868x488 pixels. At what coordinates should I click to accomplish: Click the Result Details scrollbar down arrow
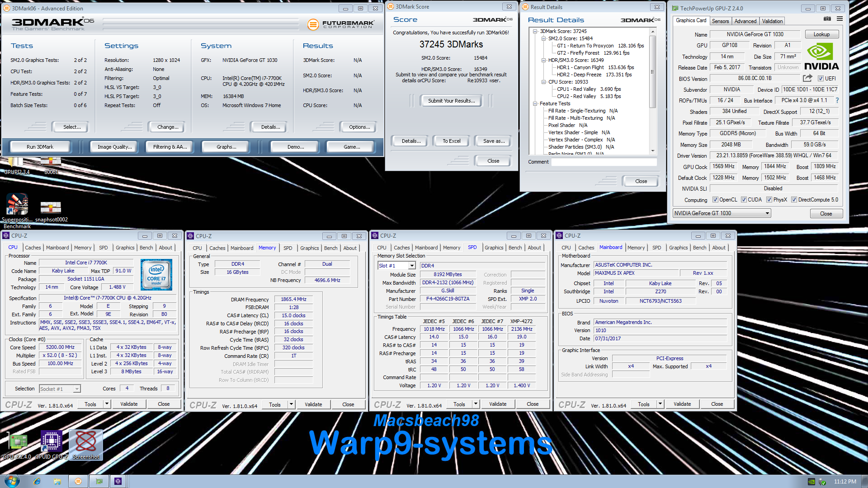(x=652, y=151)
